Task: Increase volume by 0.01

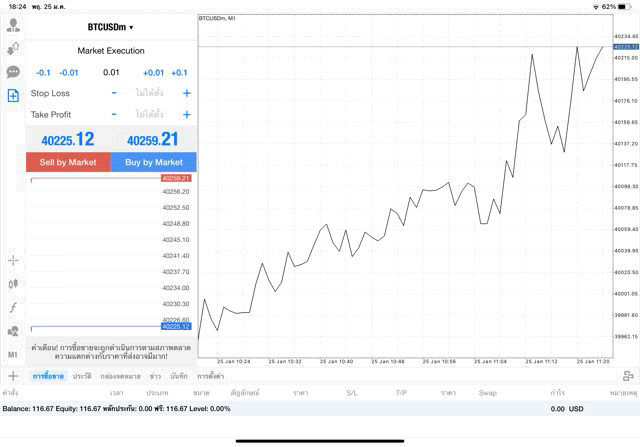Action: click(x=153, y=72)
